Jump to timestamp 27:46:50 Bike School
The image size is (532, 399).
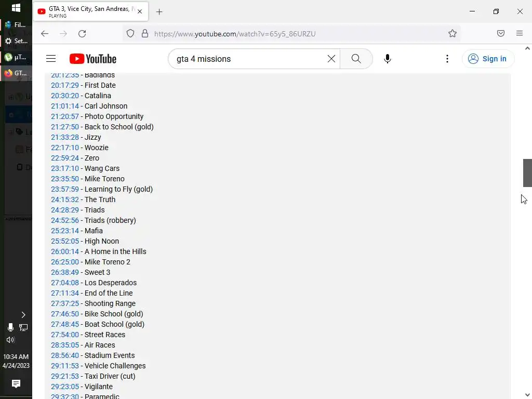pos(65,314)
